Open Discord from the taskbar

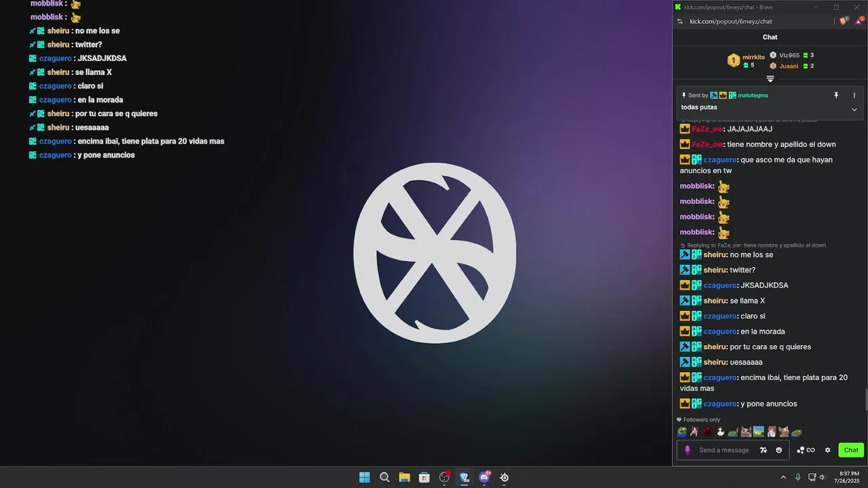(484, 477)
